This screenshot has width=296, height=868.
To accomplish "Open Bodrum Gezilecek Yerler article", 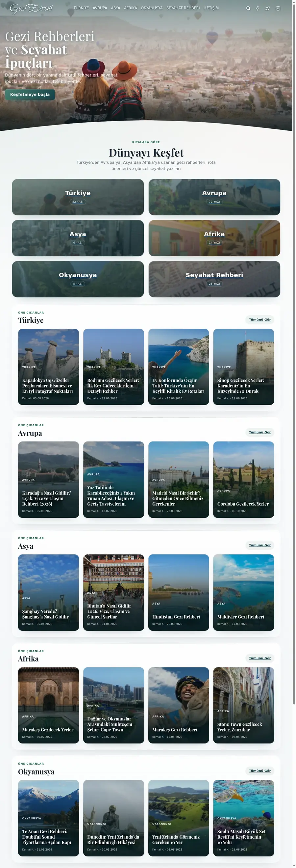I will (113, 367).
